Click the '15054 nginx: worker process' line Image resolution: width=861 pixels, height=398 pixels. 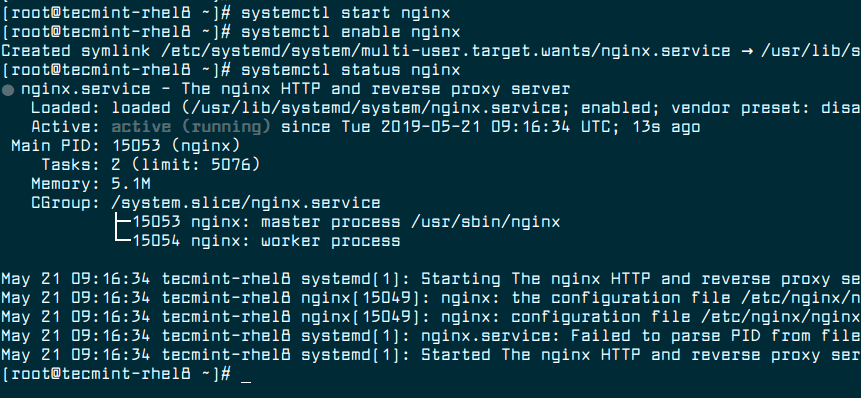[x=266, y=241]
